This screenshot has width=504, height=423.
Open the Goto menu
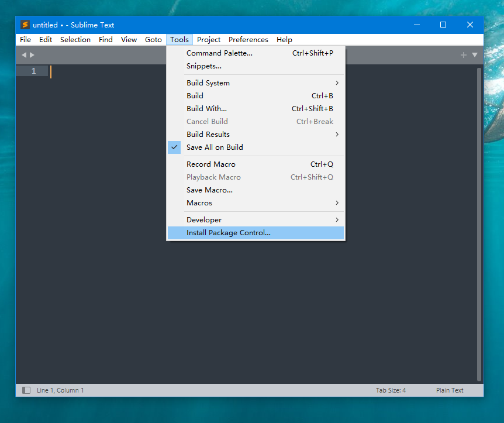(x=153, y=40)
